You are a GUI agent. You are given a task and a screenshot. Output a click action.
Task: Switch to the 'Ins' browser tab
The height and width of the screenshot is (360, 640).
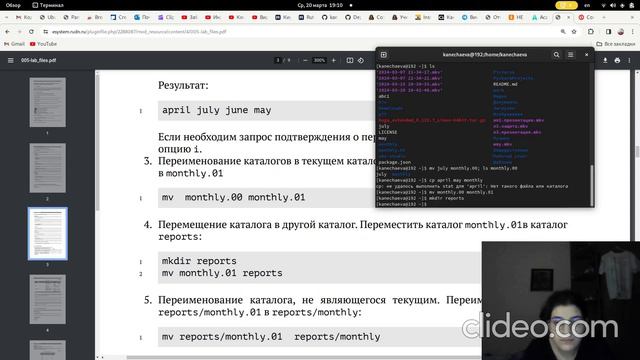(423, 17)
